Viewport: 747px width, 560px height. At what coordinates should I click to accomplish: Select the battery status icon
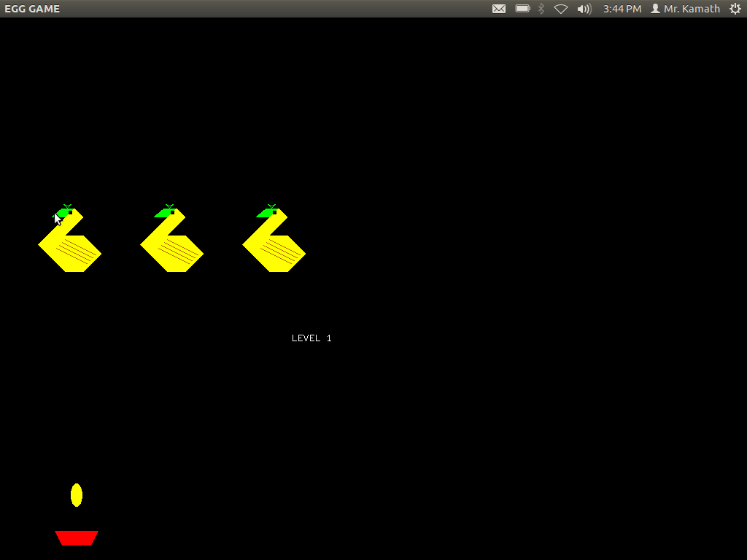click(x=522, y=8)
